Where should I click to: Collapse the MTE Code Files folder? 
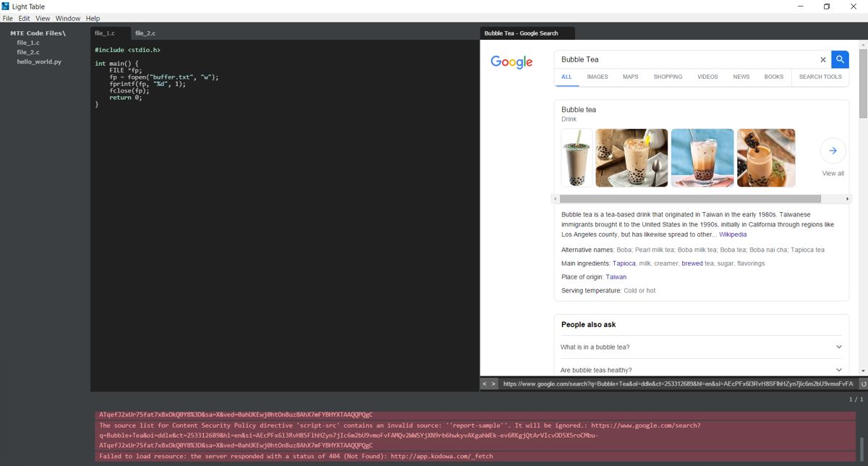(38, 33)
